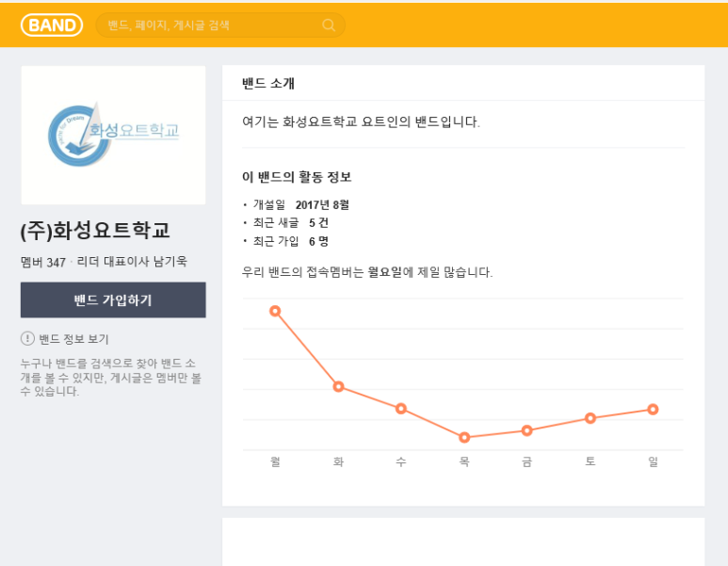728x566 pixels.
Task: Click the 밴드 정보 보기 info icon
Action: tap(27, 338)
